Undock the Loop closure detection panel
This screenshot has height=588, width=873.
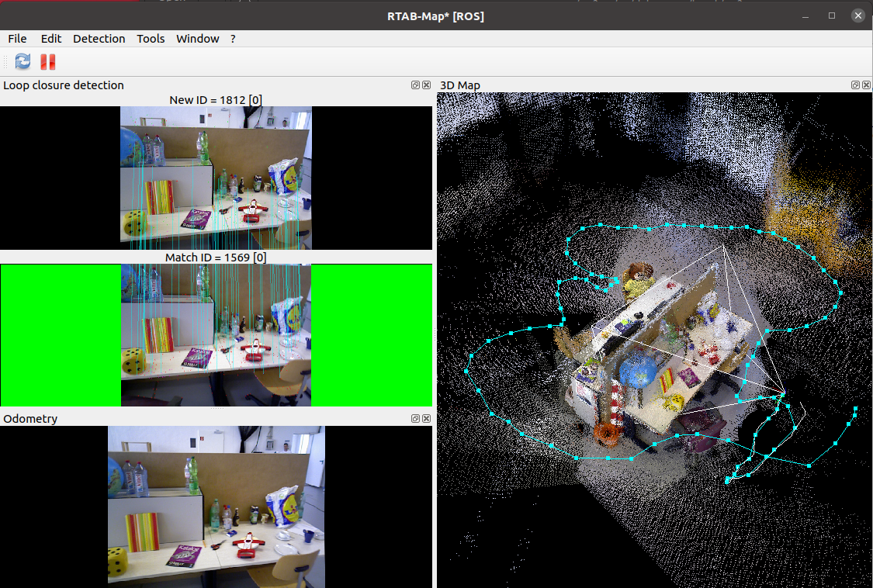pos(415,85)
